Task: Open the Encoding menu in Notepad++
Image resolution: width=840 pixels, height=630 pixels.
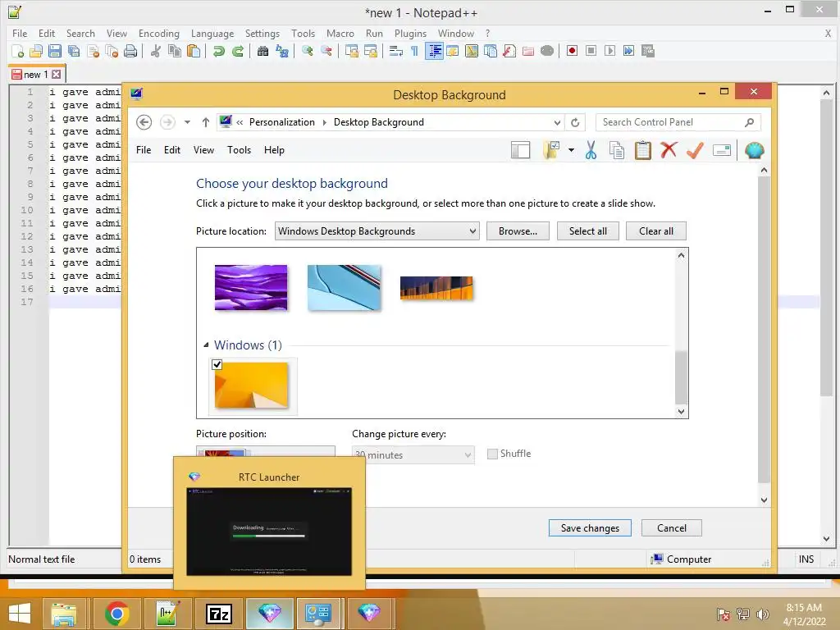Action: click(158, 33)
